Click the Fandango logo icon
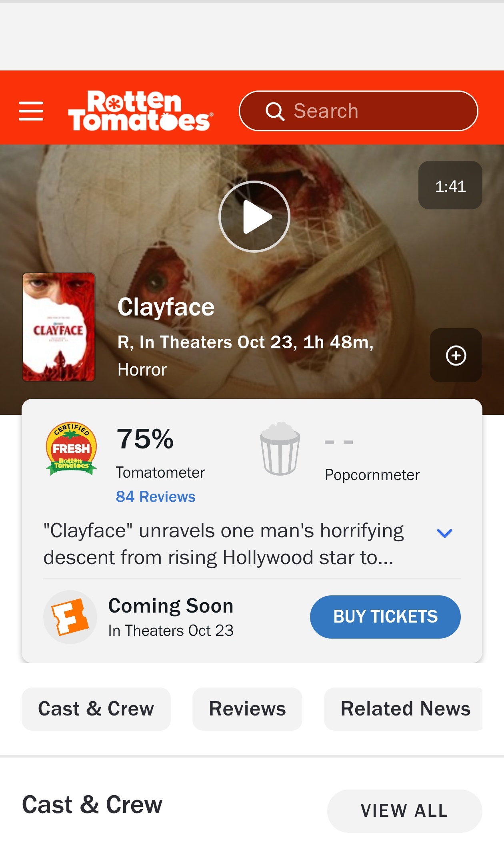The width and height of the screenshot is (504, 844). [70, 617]
